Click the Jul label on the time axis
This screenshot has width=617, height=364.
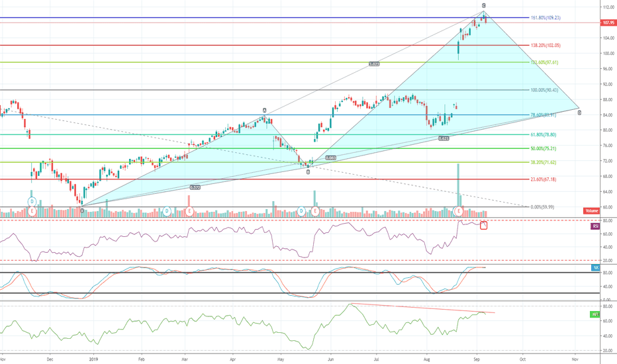377,359
